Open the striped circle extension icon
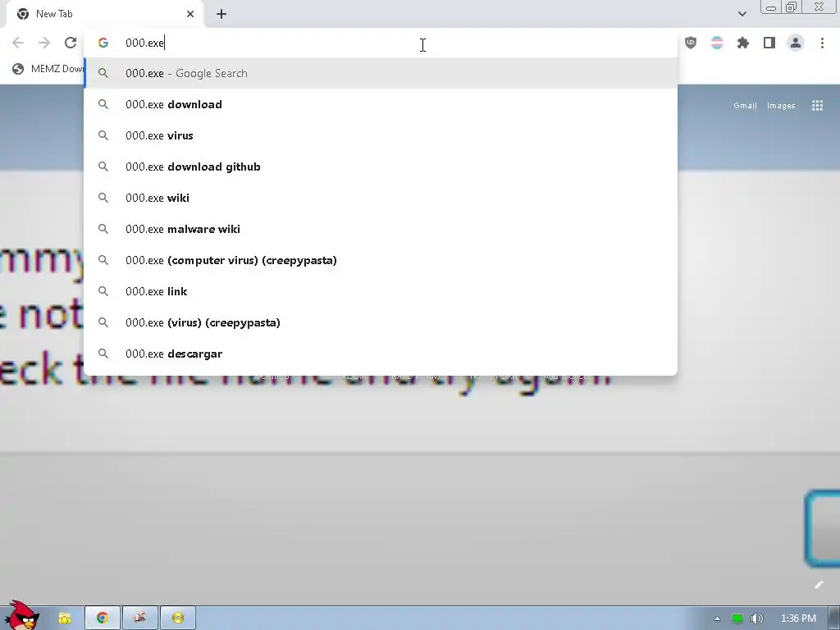Viewport: 840px width, 630px height. [717, 43]
